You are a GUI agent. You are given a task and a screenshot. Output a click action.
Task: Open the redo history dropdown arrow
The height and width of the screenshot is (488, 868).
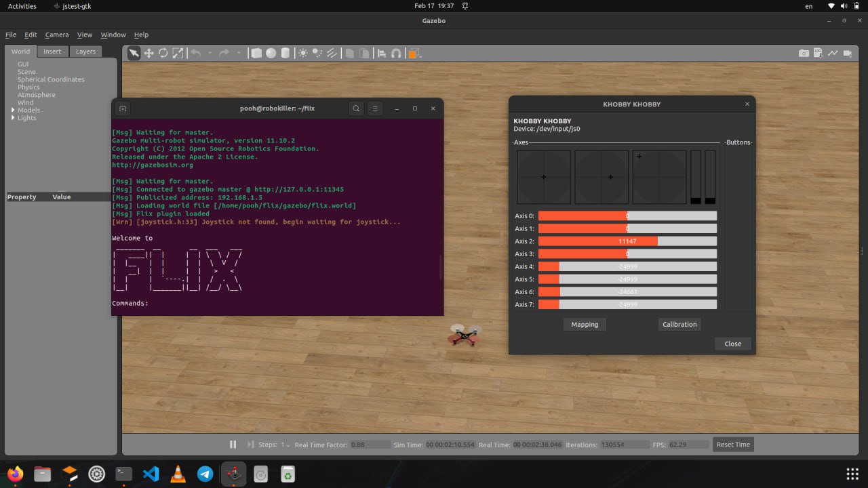click(x=239, y=53)
